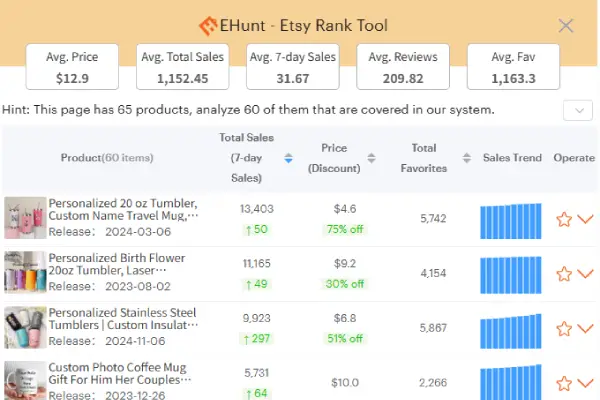
Task: Open Stainless Steel Tumblers product thumbnail
Action: tap(25, 327)
